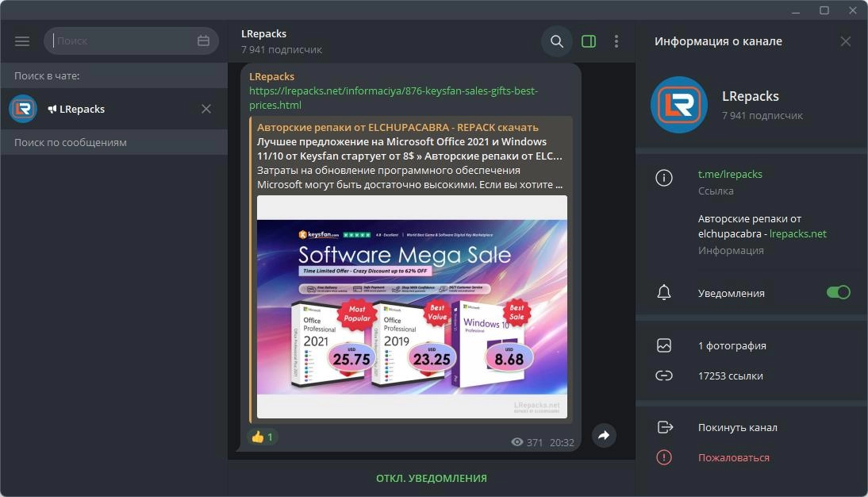The height and width of the screenshot is (497, 868).
Task: Open the hamburger main menu
Action: pos(22,41)
